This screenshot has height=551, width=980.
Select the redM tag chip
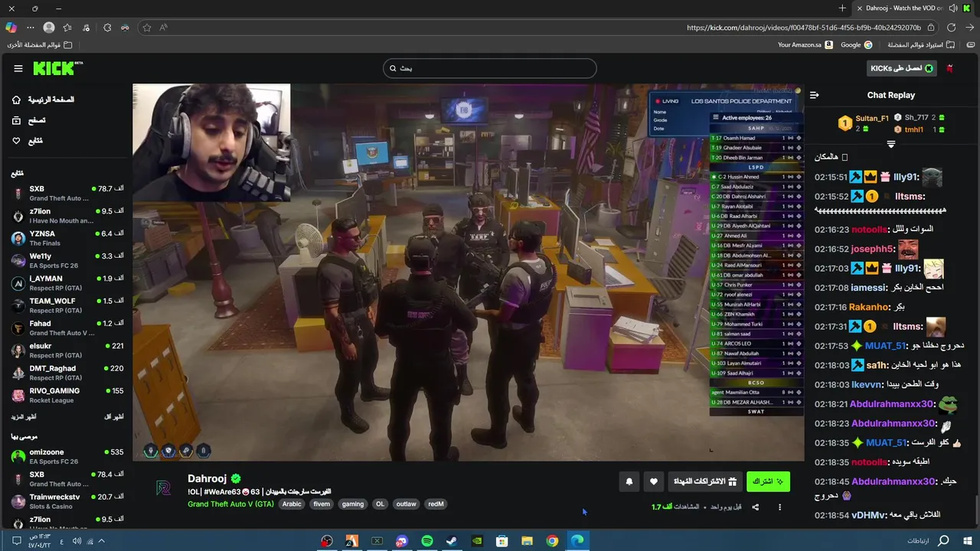pos(436,504)
